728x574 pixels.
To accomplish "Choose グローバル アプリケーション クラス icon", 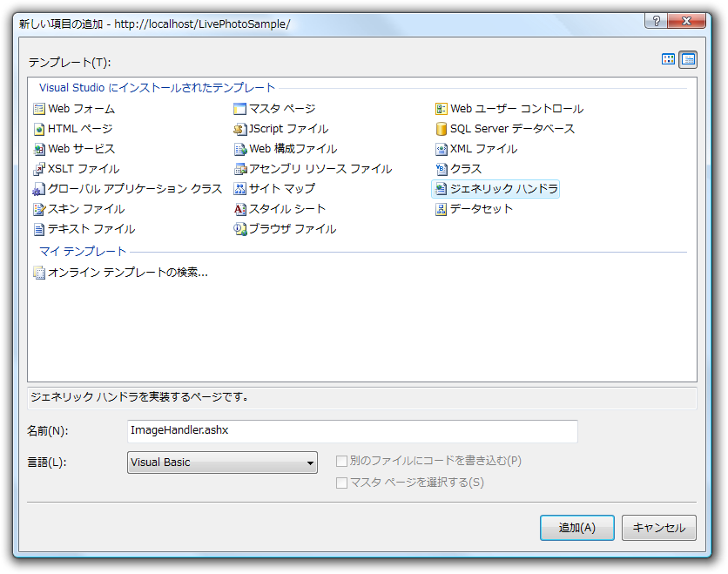I will (x=39, y=189).
